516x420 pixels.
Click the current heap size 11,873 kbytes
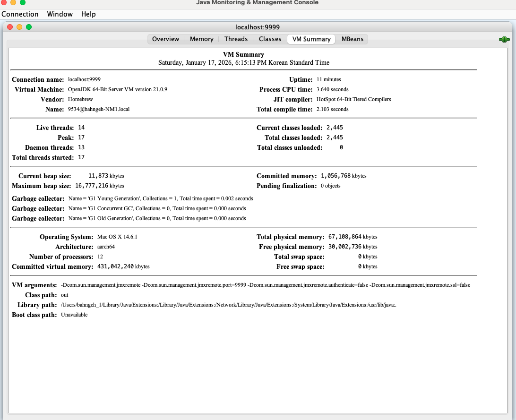[106, 176]
